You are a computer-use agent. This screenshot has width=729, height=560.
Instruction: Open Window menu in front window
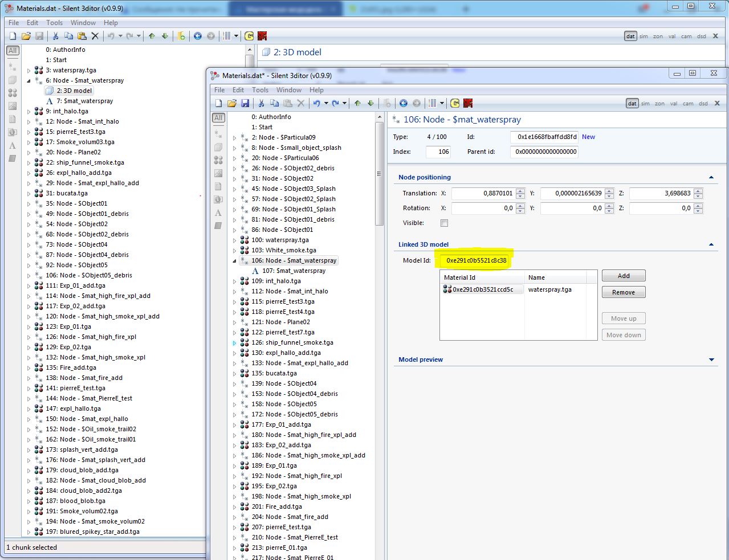[289, 90]
